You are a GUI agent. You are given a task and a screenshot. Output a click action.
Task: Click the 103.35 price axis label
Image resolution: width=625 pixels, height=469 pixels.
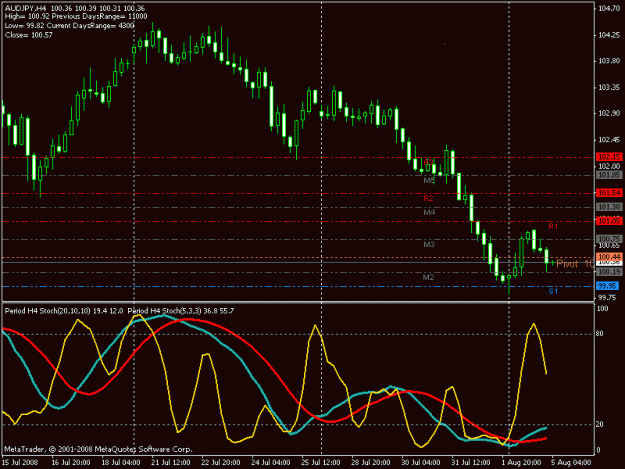pyautogui.click(x=609, y=87)
